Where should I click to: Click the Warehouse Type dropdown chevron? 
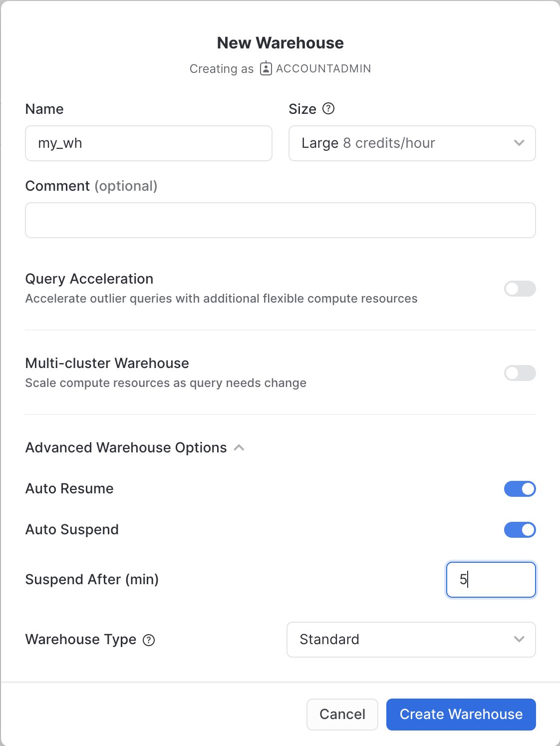[x=519, y=640]
